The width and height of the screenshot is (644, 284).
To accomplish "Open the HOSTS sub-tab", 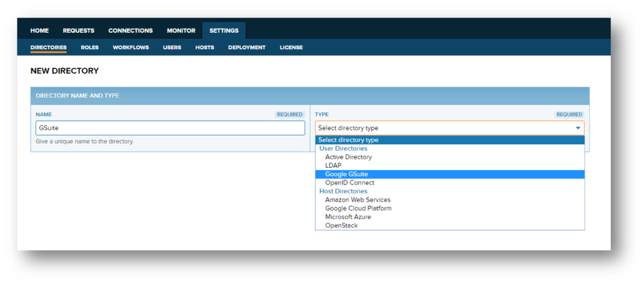I will (205, 47).
